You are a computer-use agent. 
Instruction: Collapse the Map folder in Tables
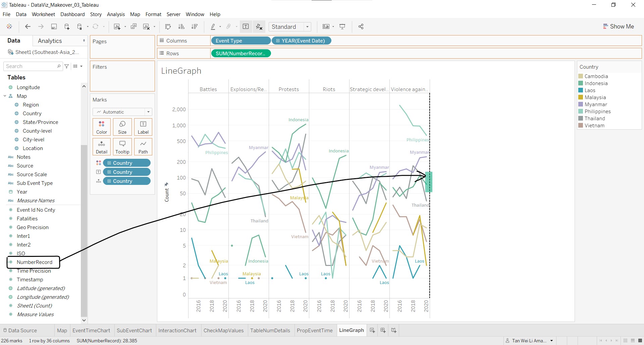coord(5,96)
